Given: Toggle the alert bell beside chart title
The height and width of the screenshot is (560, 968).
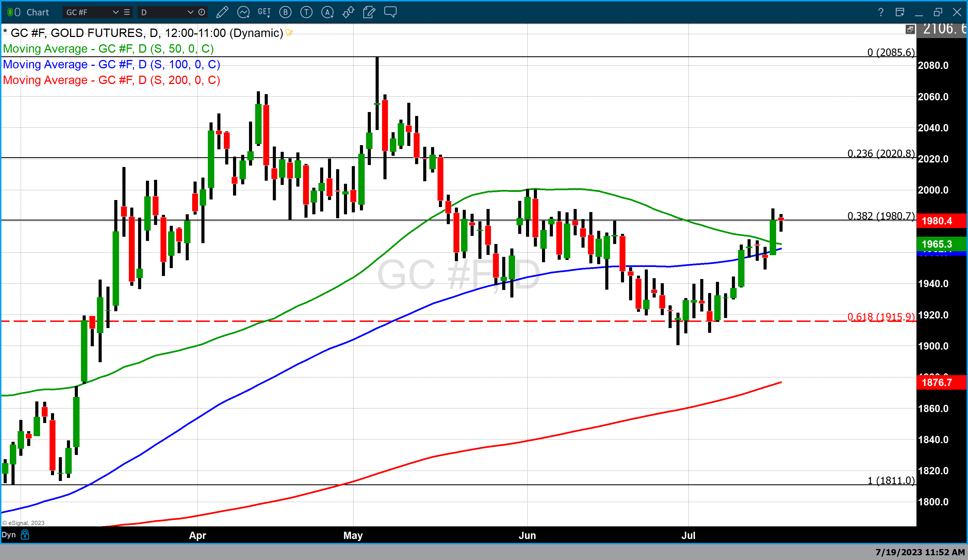Looking at the screenshot, I should click(x=289, y=33).
